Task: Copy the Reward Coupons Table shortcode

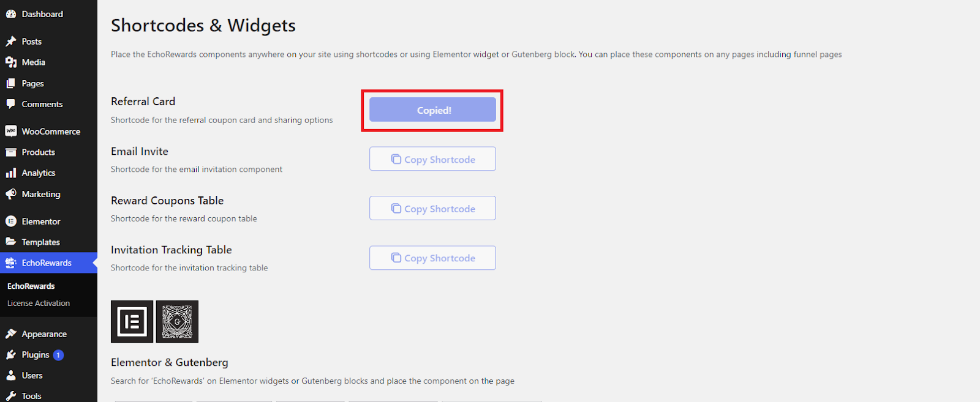Action: [432, 209]
